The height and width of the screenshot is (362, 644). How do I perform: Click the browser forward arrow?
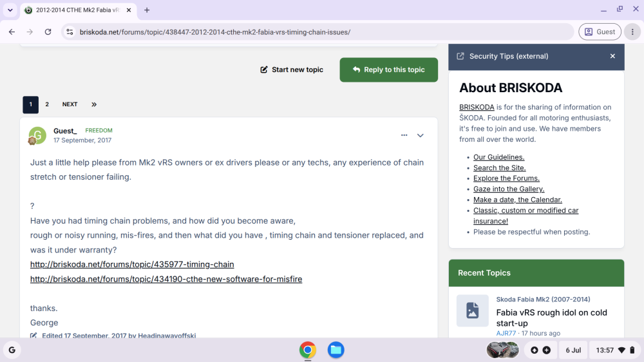(30, 32)
